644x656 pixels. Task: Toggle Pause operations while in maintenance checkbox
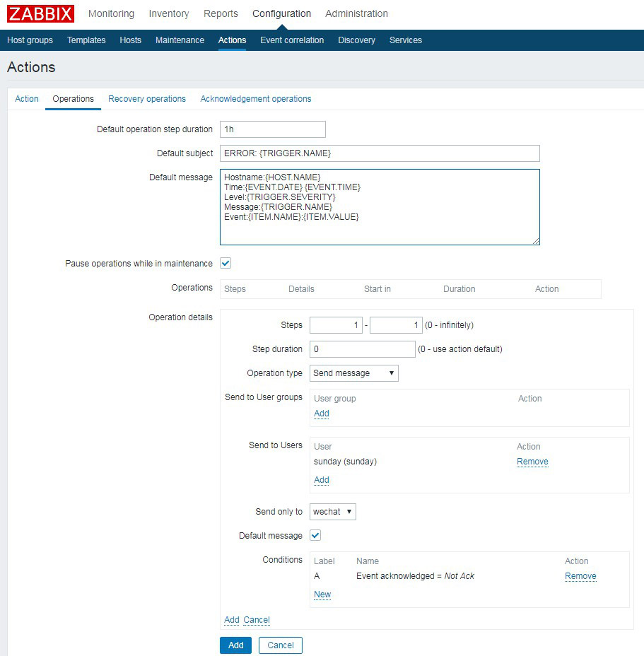click(x=226, y=263)
